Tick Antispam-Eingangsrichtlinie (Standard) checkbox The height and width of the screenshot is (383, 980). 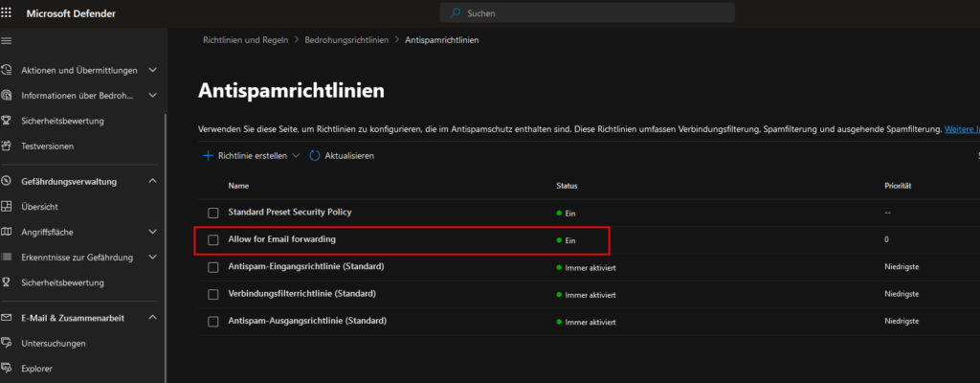tap(213, 267)
